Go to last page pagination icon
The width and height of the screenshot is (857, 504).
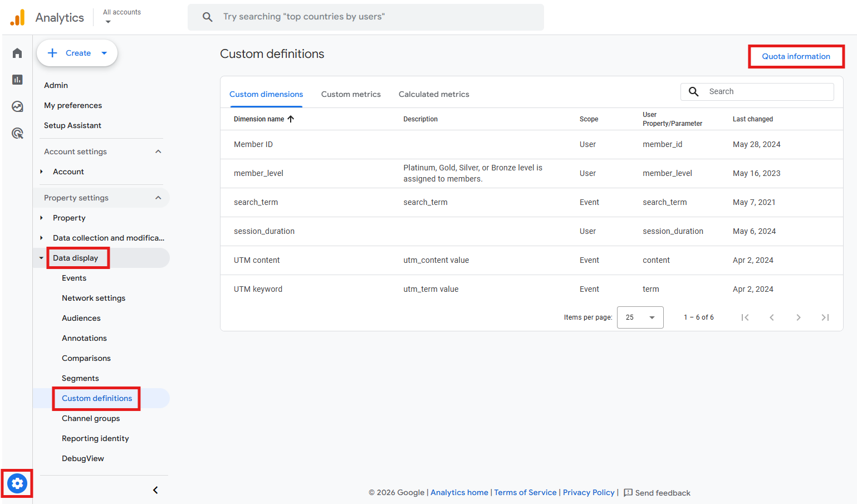(825, 317)
